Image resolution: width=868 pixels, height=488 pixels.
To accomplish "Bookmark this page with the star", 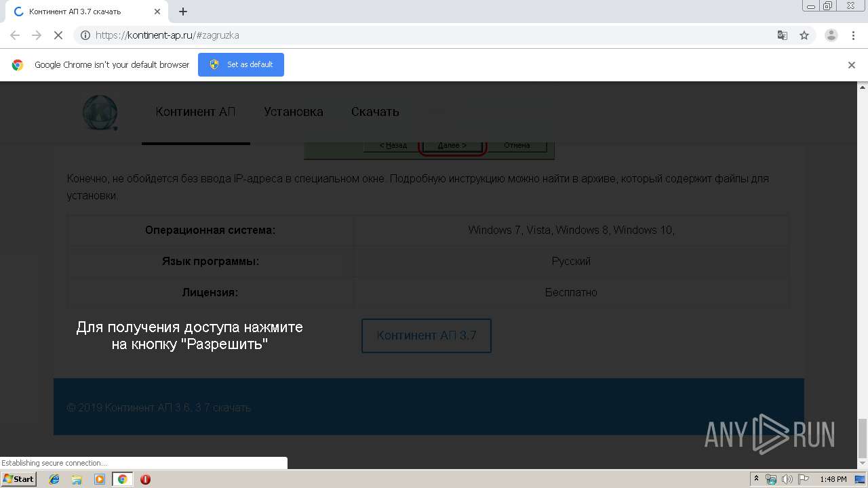I will pos(804,35).
